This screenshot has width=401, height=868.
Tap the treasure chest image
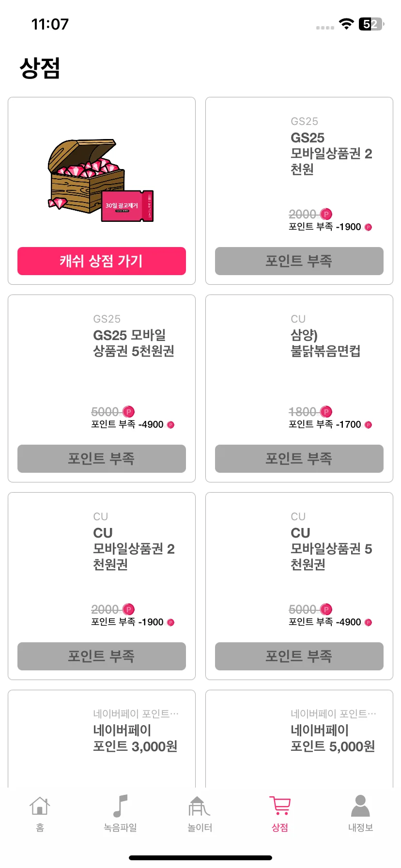click(x=101, y=181)
